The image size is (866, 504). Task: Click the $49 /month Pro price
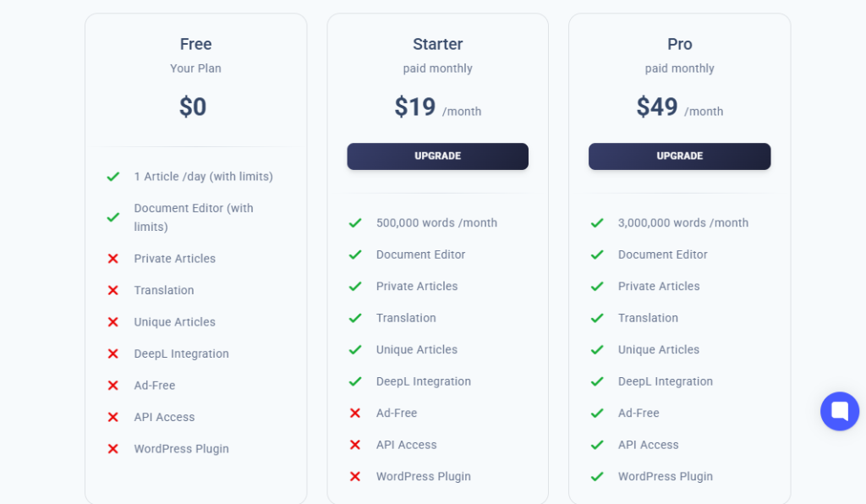click(x=679, y=107)
